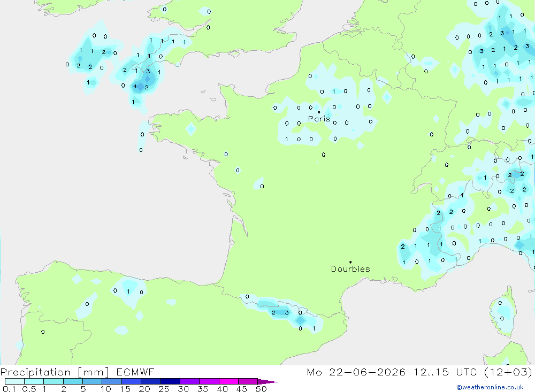Viewport: 535px width, 392px height.
Task: Pick the dark navy swatch between 25 and 30
Action: 170,381
